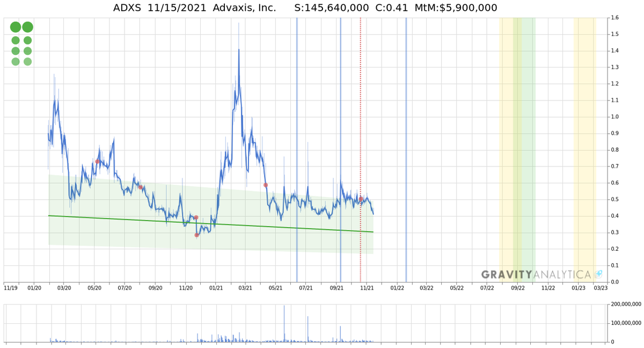Click the 03/21 date axis label
The image size is (644, 348).
[245, 288]
